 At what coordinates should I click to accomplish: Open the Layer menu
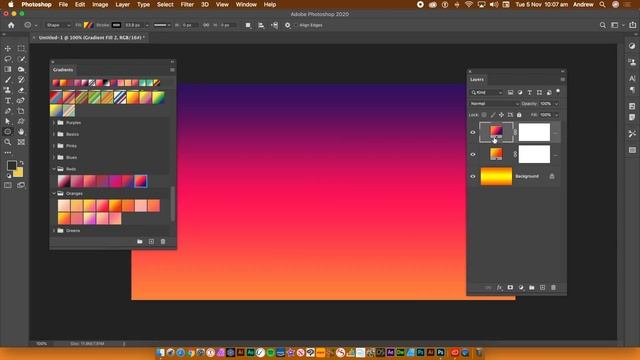[122, 4]
